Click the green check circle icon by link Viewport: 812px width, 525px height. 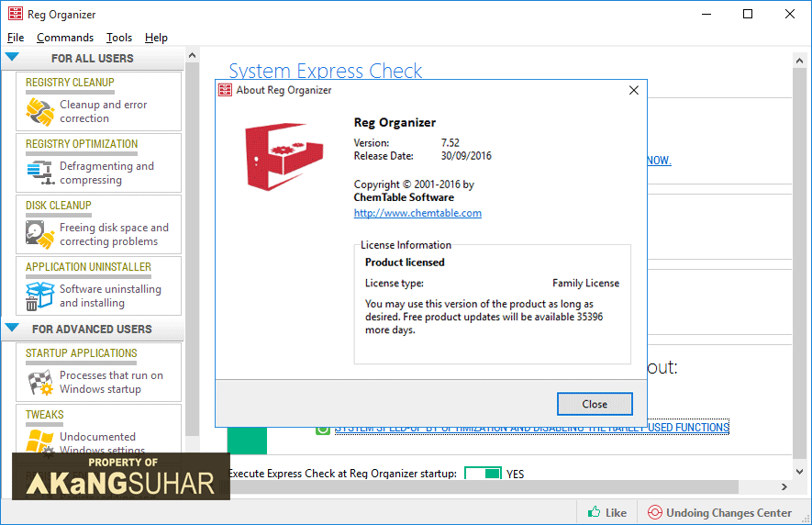tap(323, 430)
